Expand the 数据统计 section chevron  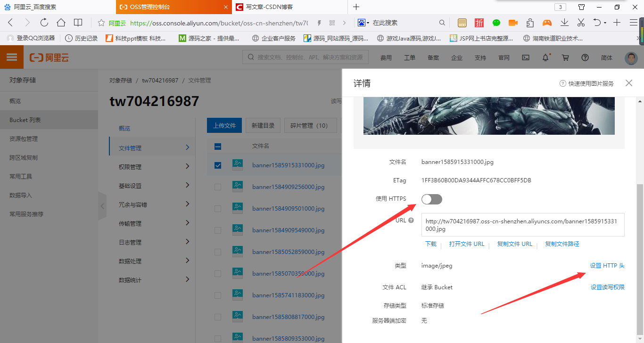click(x=187, y=279)
